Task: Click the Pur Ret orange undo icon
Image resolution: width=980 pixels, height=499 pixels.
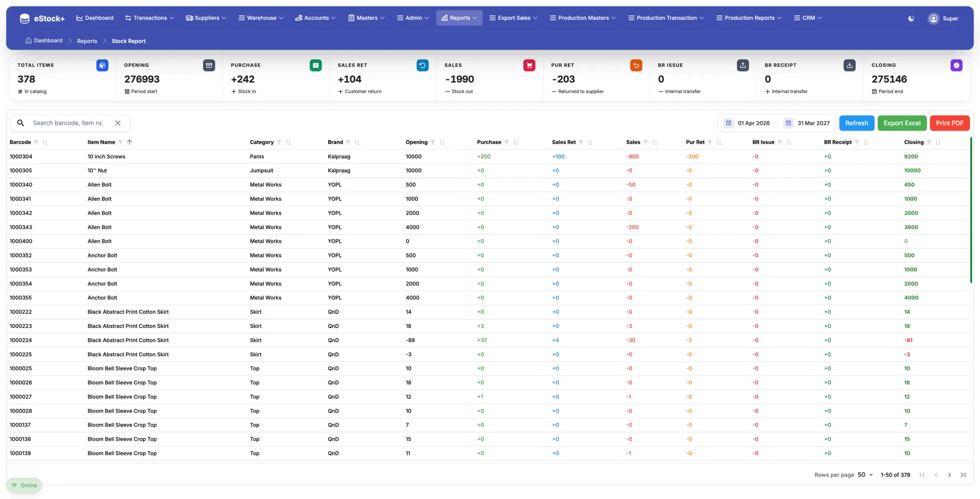Action: (636, 65)
